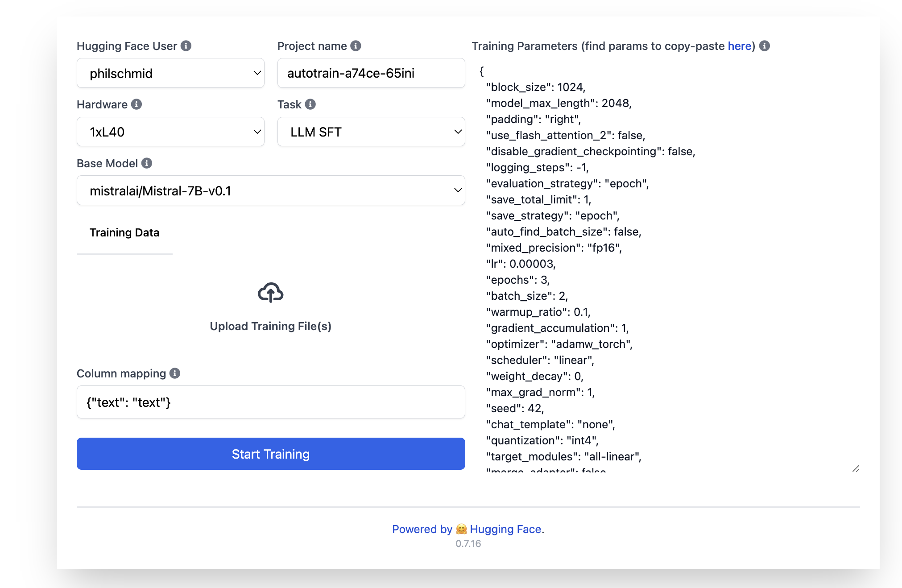Open the Hugging Face User dropdown
The width and height of the screenshot is (902, 588).
click(170, 73)
